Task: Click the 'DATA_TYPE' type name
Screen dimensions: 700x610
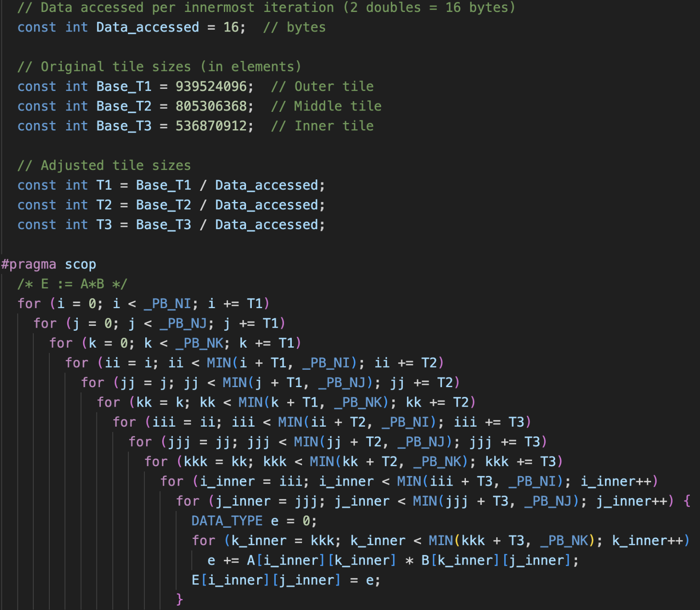Action: [227, 521]
